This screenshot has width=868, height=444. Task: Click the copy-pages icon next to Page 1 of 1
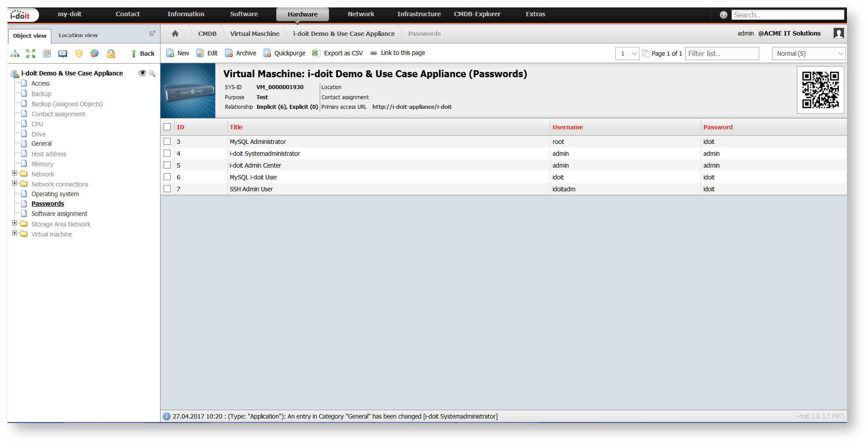646,53
